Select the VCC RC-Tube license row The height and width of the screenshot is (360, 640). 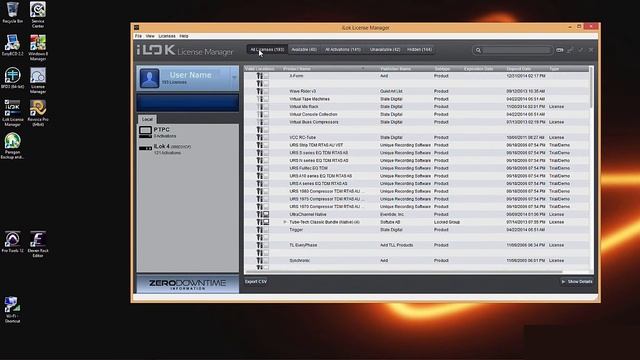(x=417, y=138)
